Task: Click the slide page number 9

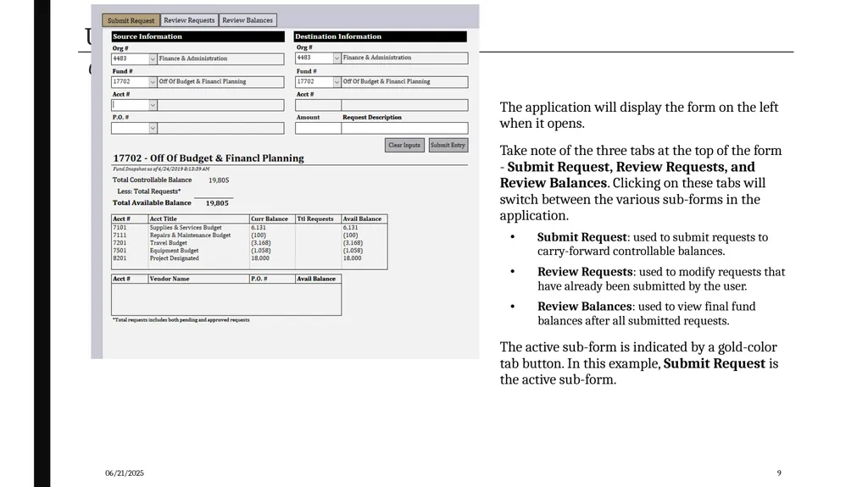Action: click(x=779, y=473)
